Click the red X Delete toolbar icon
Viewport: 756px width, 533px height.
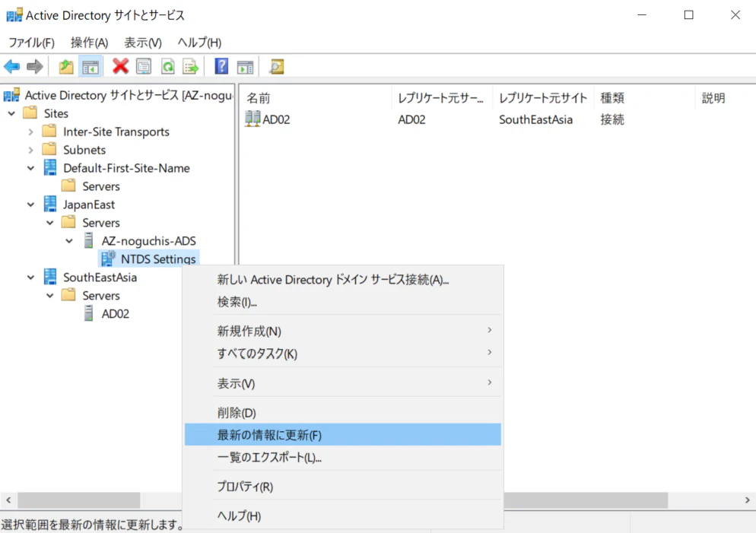(x=120, y=66)
